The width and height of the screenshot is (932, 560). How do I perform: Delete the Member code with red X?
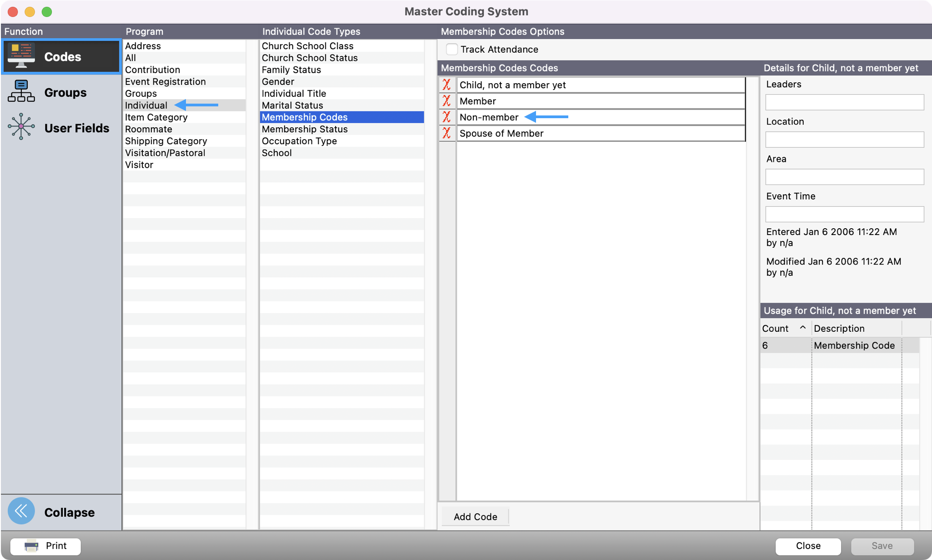tap(447, 101)
